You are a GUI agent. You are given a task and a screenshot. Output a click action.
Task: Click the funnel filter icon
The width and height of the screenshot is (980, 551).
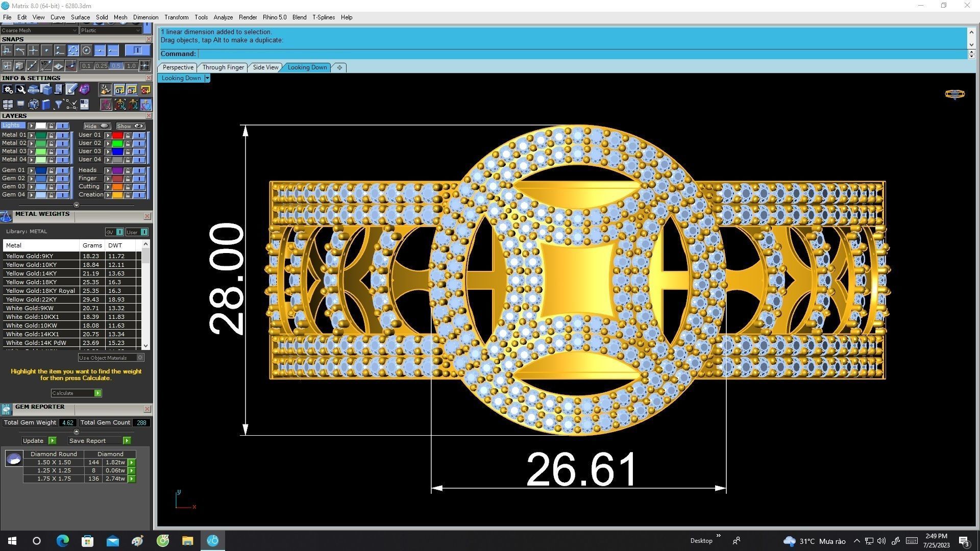(59, 105)
